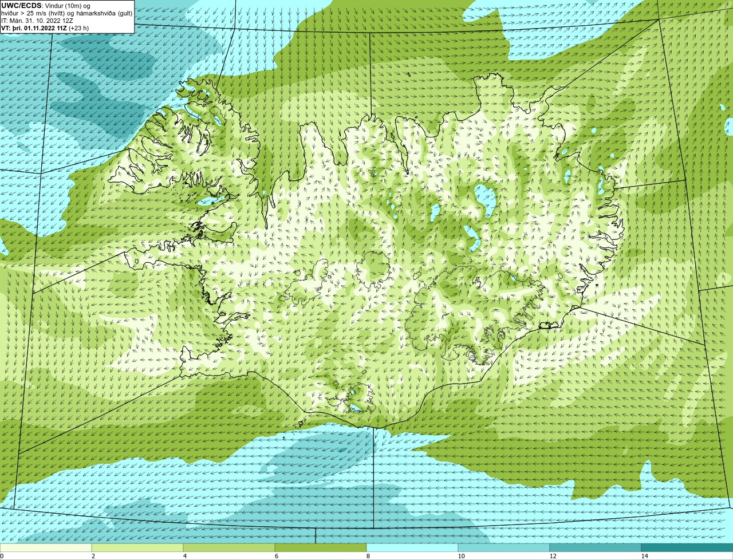Click the 10–12 m/s light teal legend swatch

504,548
